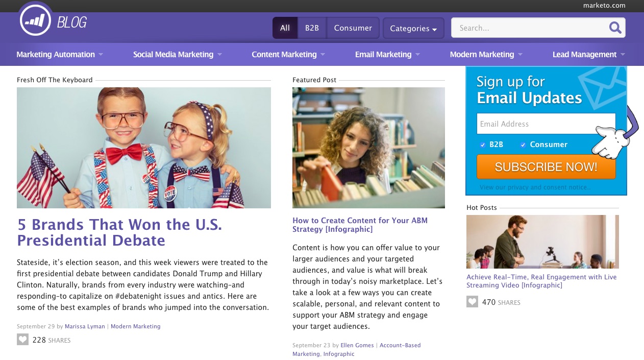
Task: Toggle the Consumer checkbox in signup form
Action: pos(523,145)
